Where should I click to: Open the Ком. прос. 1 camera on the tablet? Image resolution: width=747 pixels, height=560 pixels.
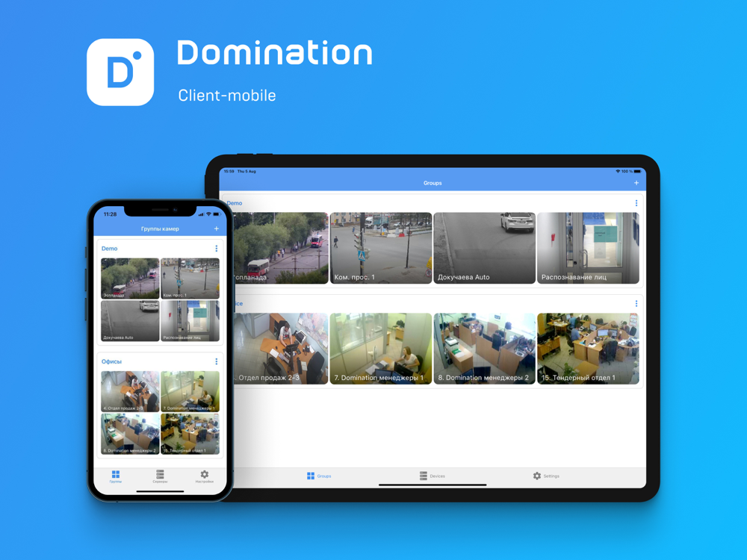click(x=381, y=248)
